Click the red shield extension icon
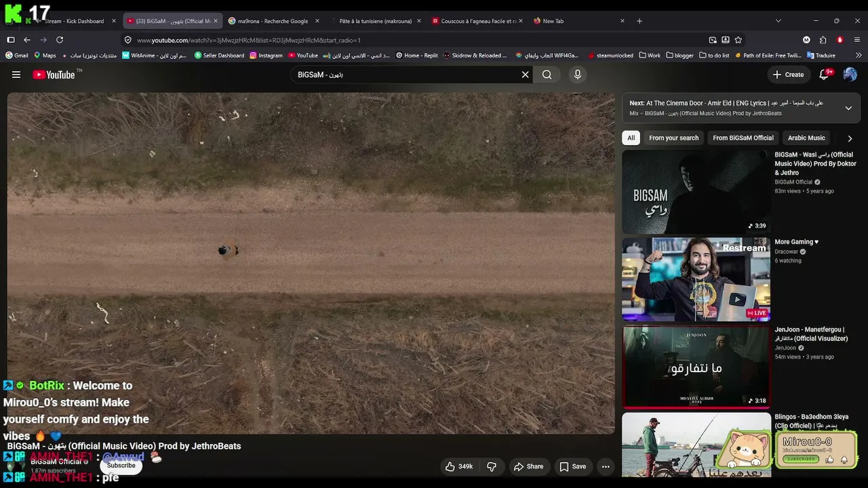The image size is (868, 488). 840,40
